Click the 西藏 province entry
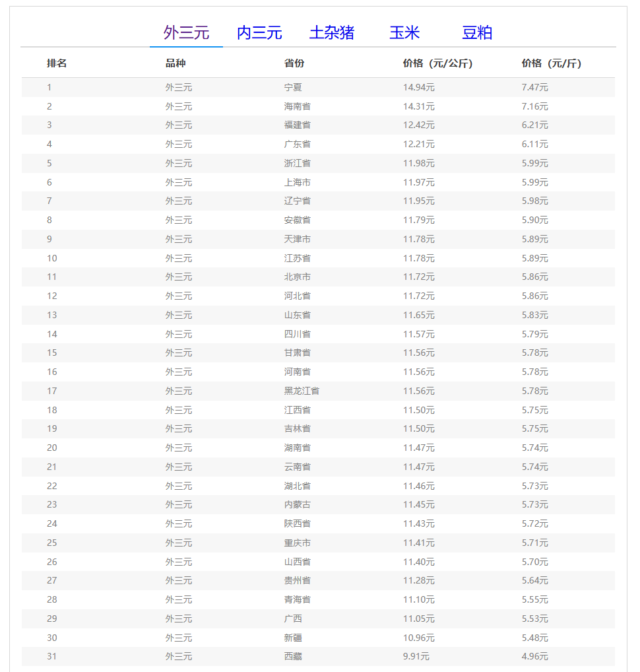 click(293, 656)
